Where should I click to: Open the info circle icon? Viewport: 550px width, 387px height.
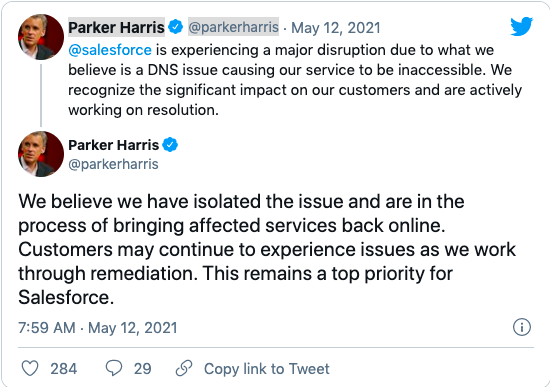click(x=522, y=327)
